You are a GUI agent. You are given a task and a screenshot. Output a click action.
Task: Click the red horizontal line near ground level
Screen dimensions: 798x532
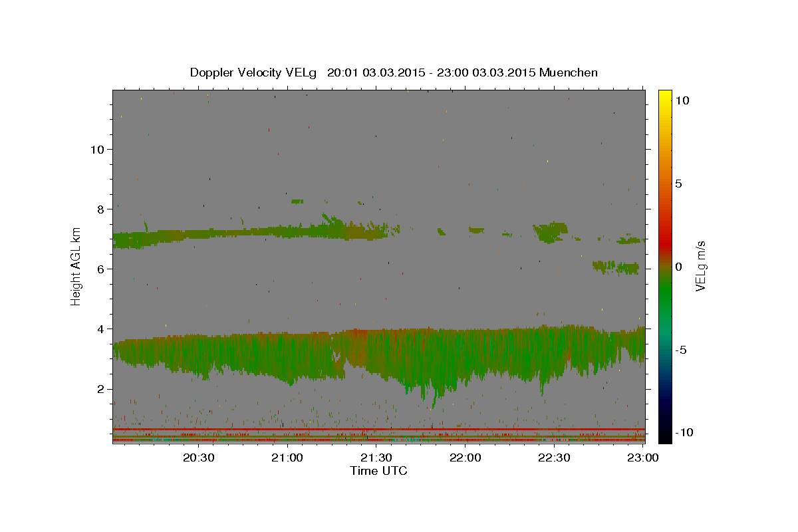click(378, 430)
